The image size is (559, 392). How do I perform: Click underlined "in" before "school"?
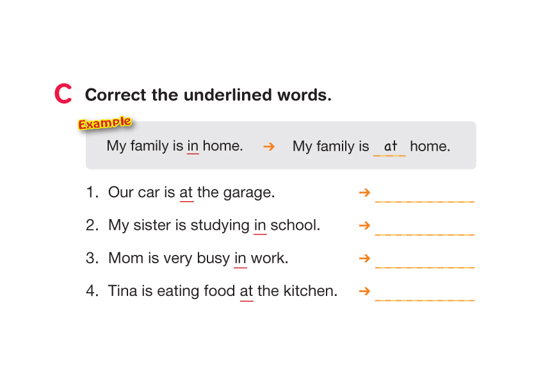[x=260, y=225]
